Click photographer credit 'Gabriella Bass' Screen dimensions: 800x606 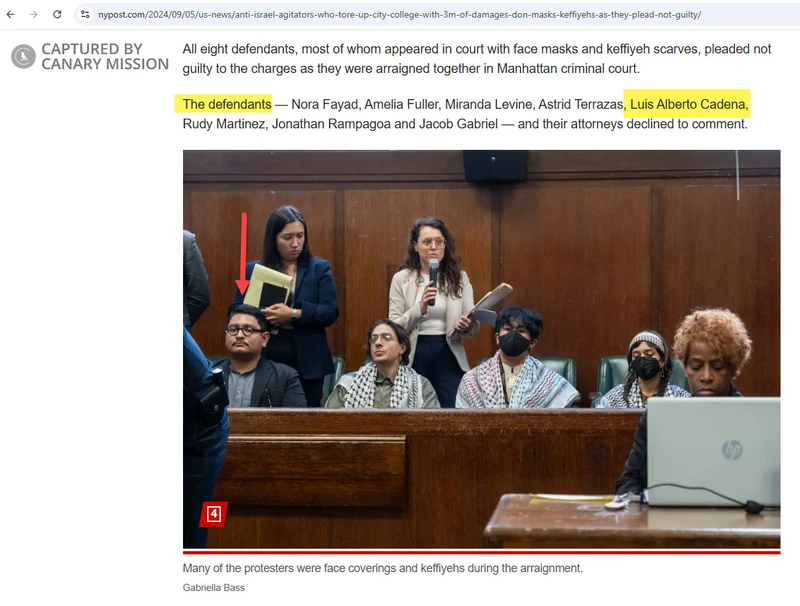(213, 588)
